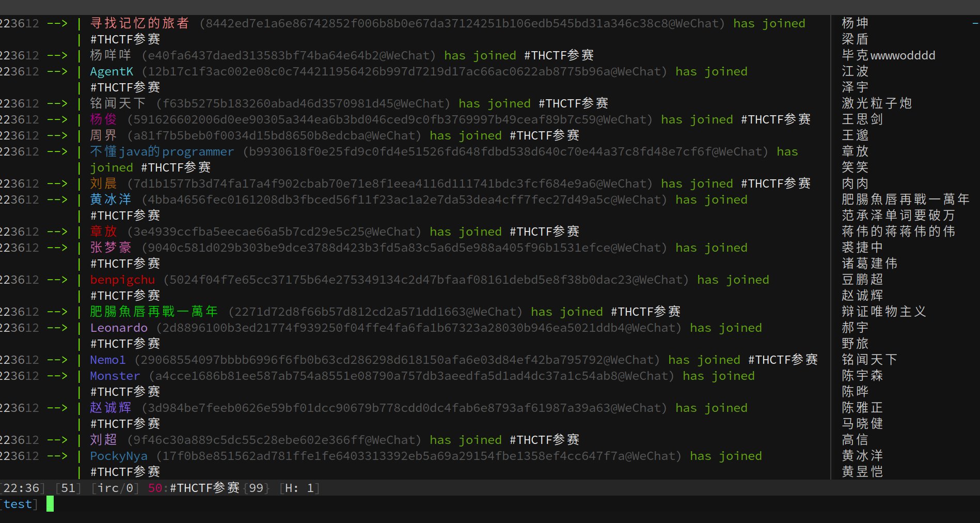Select 裘捷中 in the nicklist

[862, 248]
